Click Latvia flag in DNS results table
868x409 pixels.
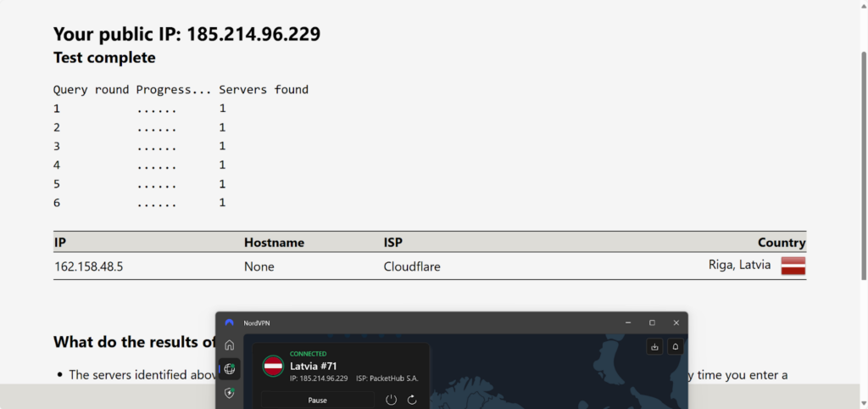pyautogui.click(x=793, y=266)
